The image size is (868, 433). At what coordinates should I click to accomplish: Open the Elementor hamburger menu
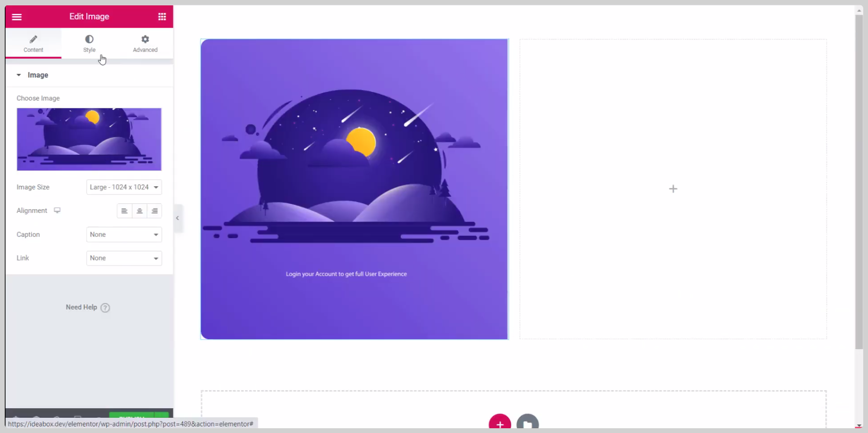click(17, 17)
